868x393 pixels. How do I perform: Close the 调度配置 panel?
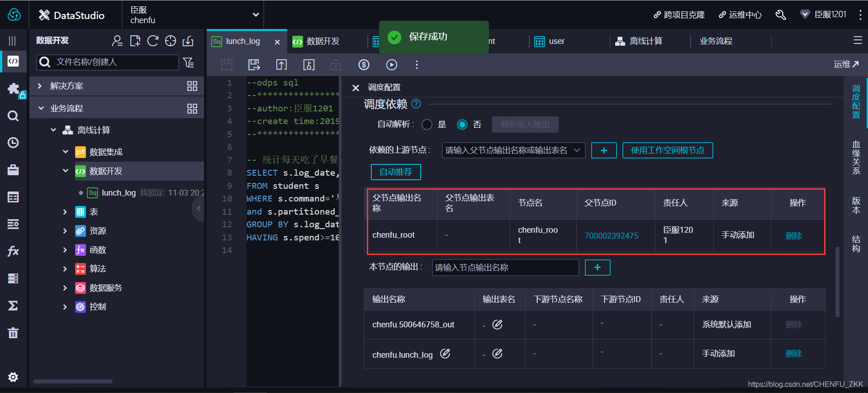tap(356, 87)
